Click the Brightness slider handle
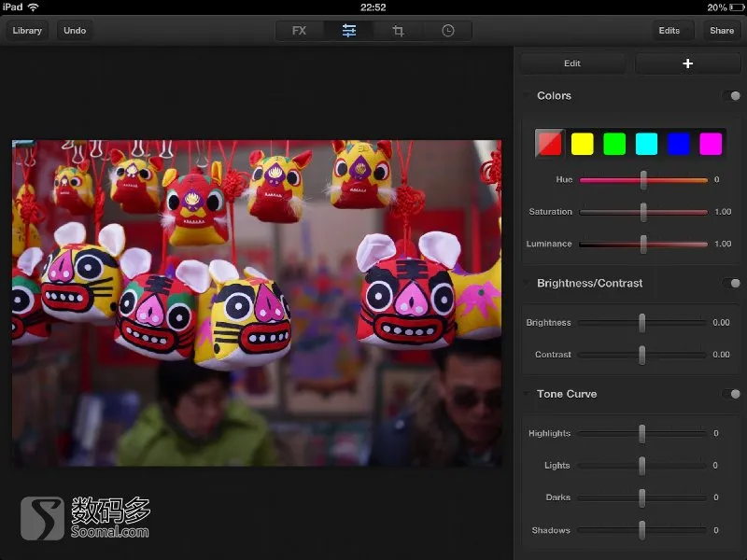Image resolution: width=747 pixels, height=560 pixels. (642, 323)
